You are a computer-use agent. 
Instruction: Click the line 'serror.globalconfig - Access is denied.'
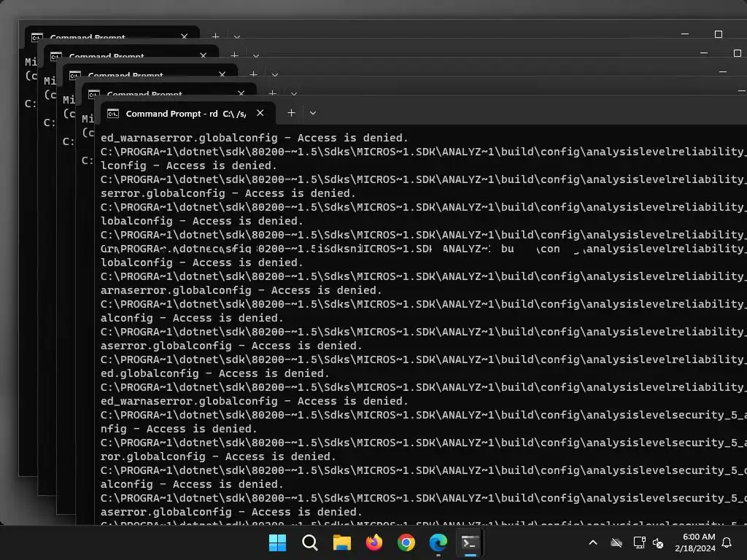click(228, 193)
